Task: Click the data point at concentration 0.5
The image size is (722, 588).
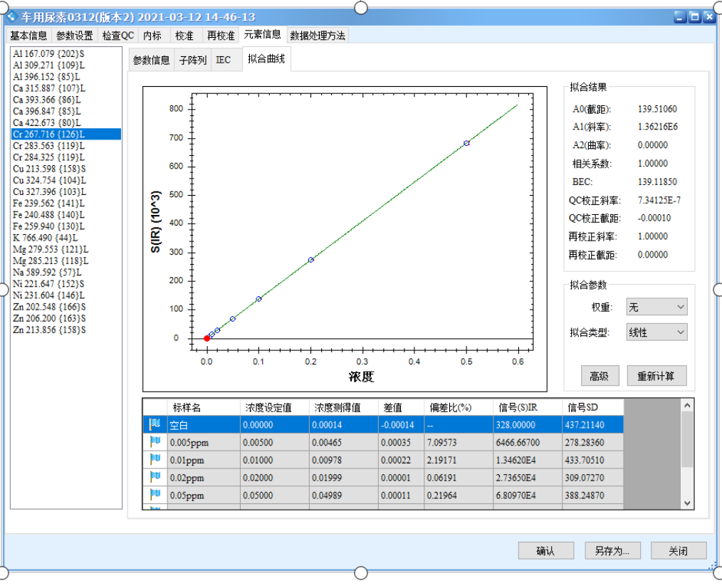Action: pos(466,143)
